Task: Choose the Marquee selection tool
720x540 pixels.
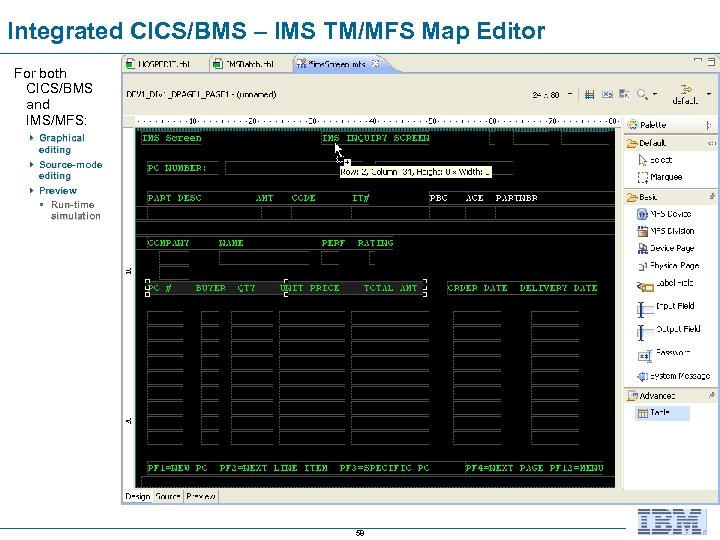Action: coord(660,177)
